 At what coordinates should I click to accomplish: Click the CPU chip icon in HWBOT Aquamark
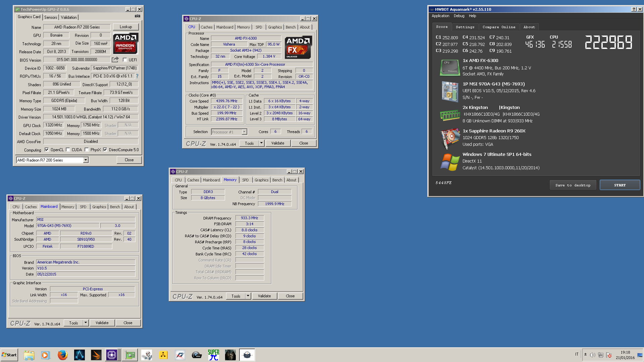tap(450, 67)
